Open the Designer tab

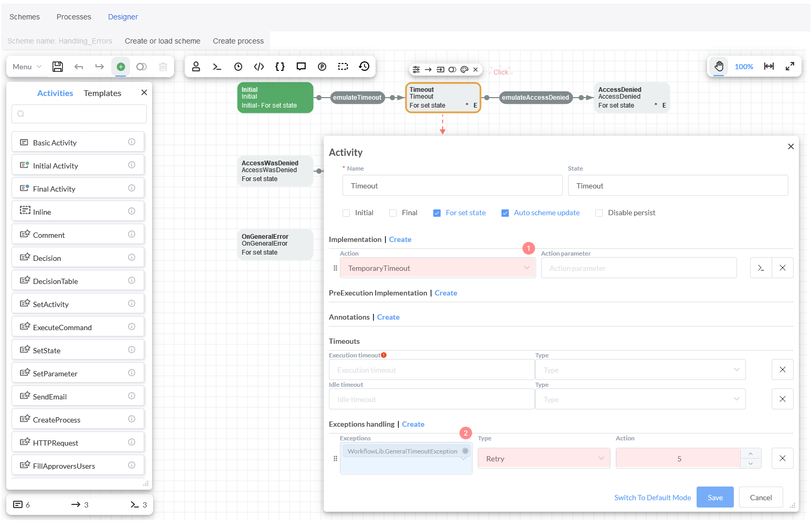click(x=123, y=17)
